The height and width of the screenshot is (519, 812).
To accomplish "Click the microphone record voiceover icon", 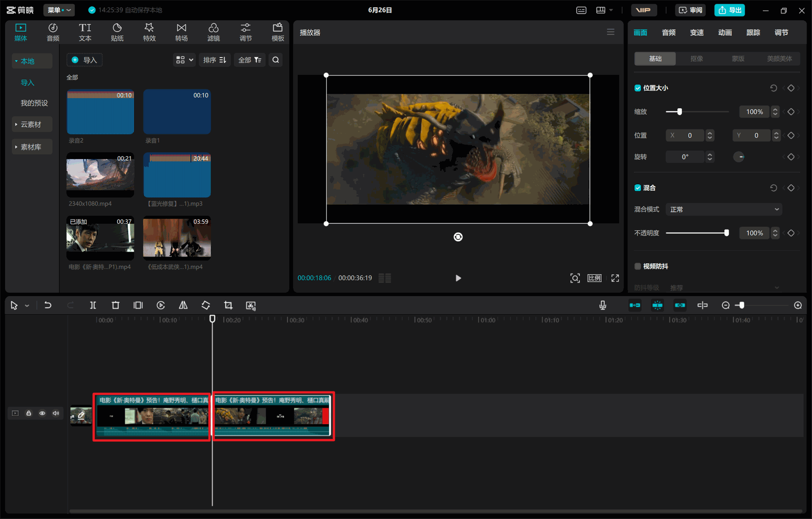I will point(603,305).
